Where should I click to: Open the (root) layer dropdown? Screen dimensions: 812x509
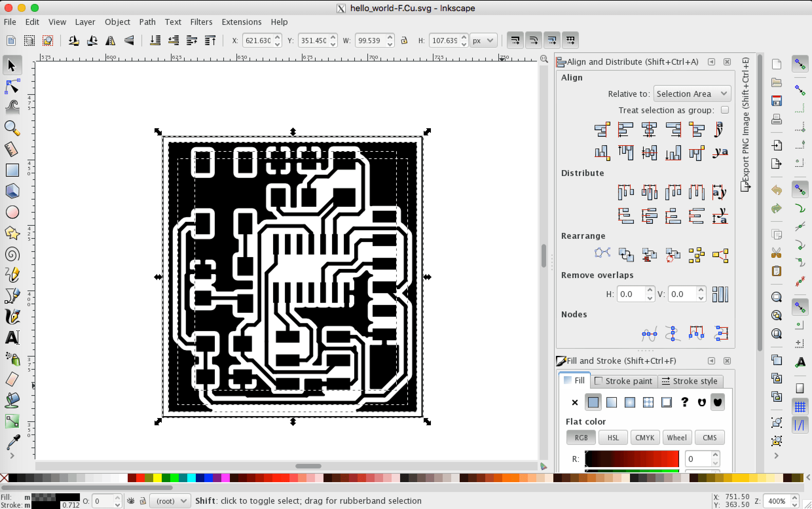[170, 501]
